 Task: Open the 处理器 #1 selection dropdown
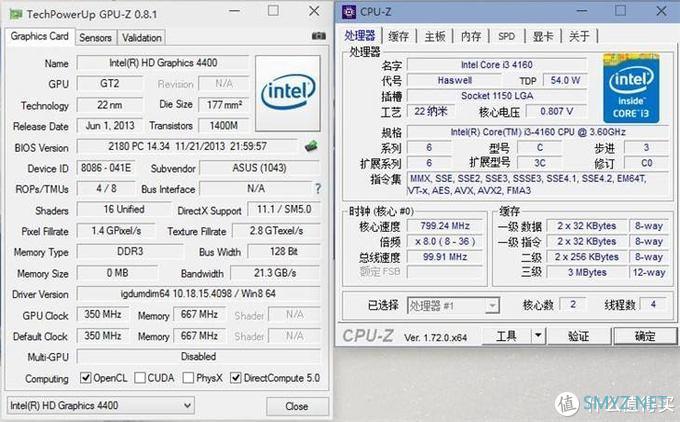[453, 306]
